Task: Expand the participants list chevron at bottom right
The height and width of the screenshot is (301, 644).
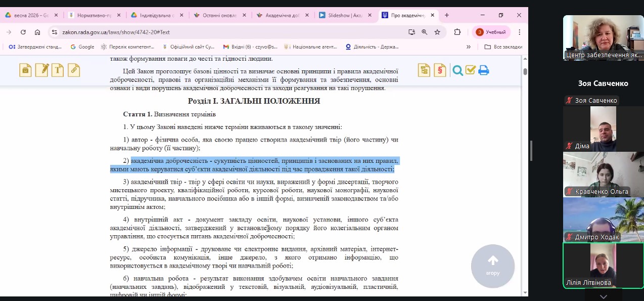Action: tap(603, 296)
